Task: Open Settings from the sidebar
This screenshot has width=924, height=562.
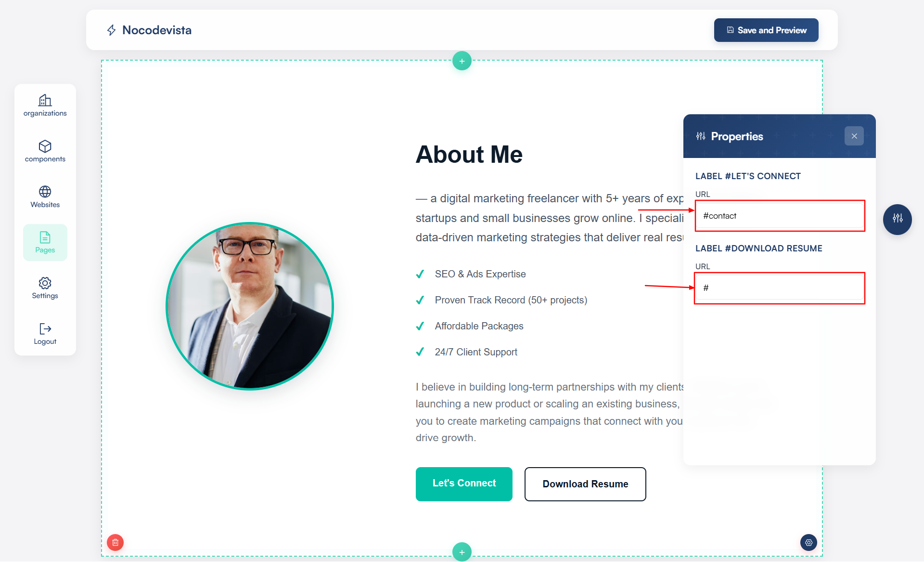Action: [45, 288]
